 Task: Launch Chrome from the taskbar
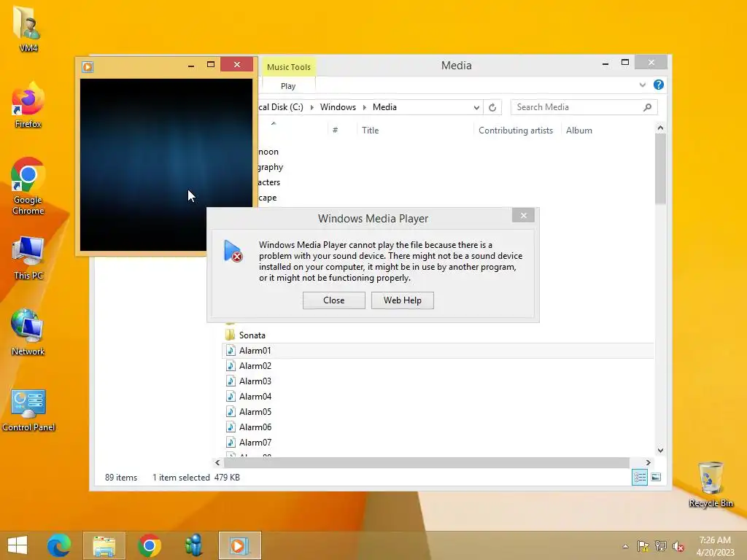149,545
